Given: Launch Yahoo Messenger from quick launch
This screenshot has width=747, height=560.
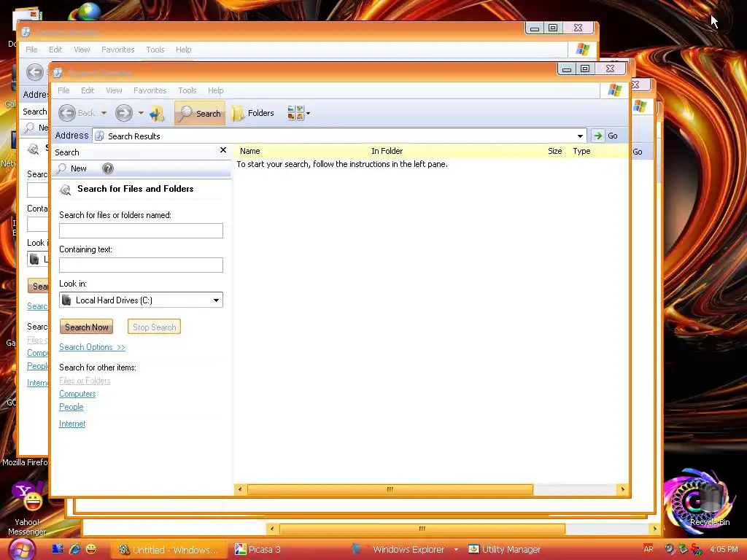Looking at the screenshot, I should click(x=91, y=549).
